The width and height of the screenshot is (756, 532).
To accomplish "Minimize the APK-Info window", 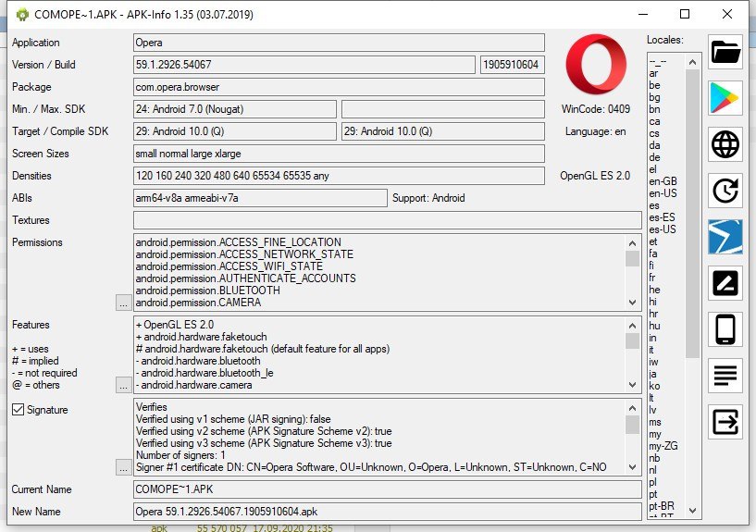I will 643,14.
